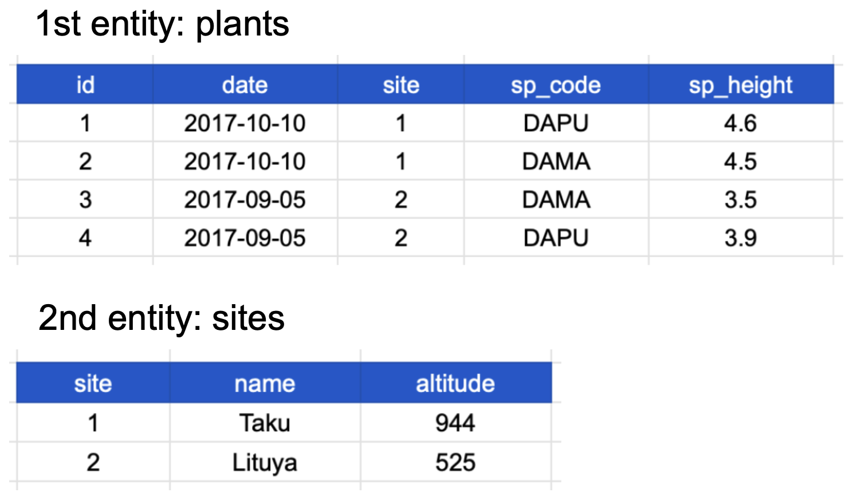This screenshot has width=857, height=504.
Task: Click the sp_code column header
Action: click(556, 85)
